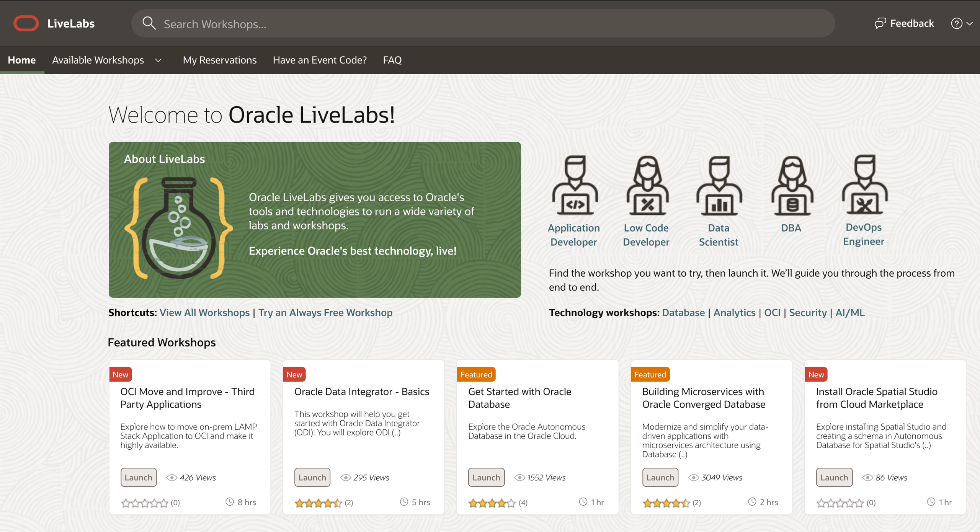Open the FAQ page
980x532 pixels.
point(392,60)
